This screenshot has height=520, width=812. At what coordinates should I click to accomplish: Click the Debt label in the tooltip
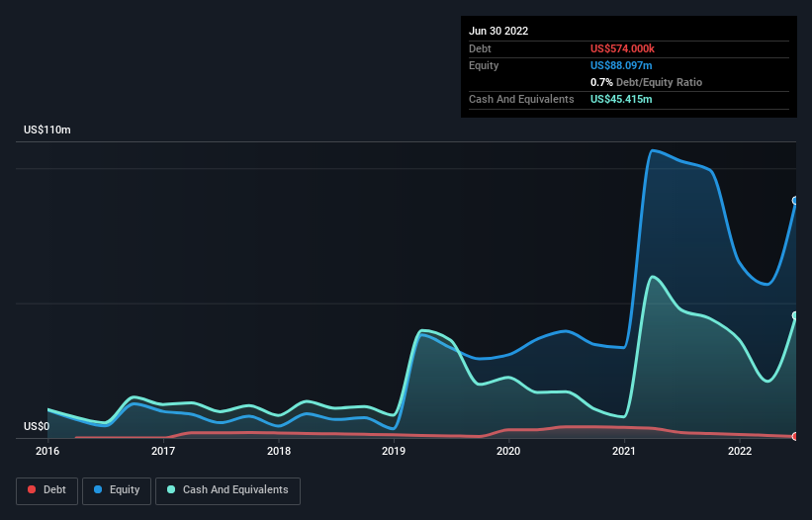[x=480, y=48]
